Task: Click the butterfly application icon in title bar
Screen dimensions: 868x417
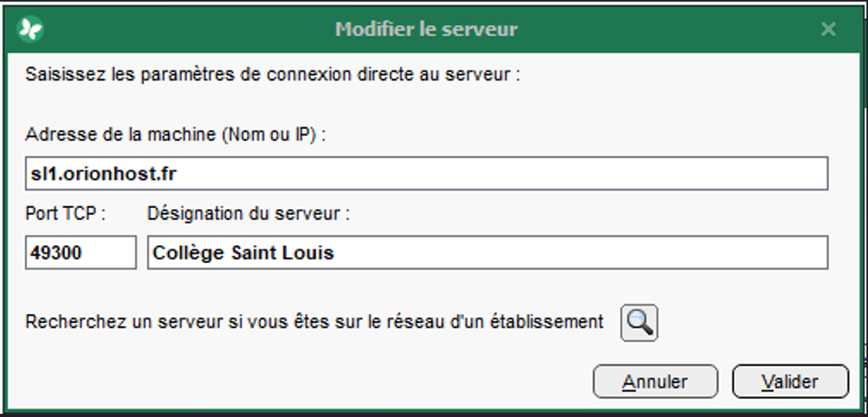Action: [31, 29]
